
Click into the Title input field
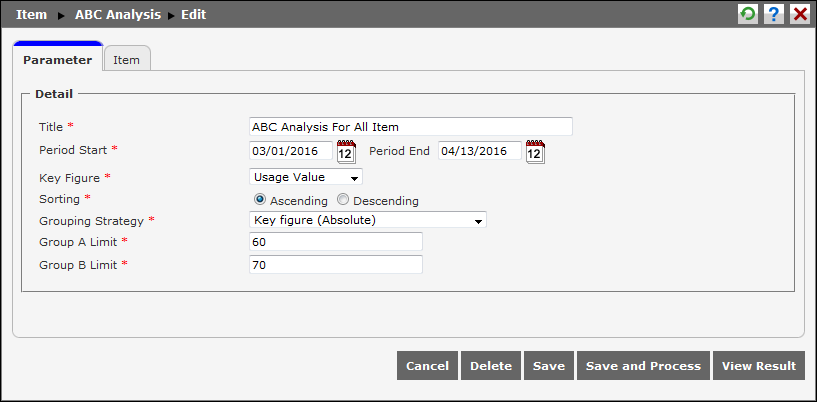[x=411, y=127]
